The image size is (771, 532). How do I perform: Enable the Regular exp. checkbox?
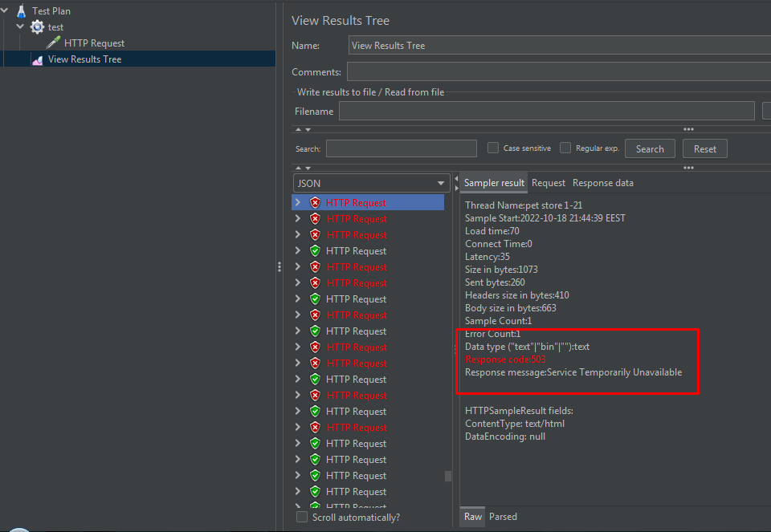pyautogui.click(x=565, y=148)
